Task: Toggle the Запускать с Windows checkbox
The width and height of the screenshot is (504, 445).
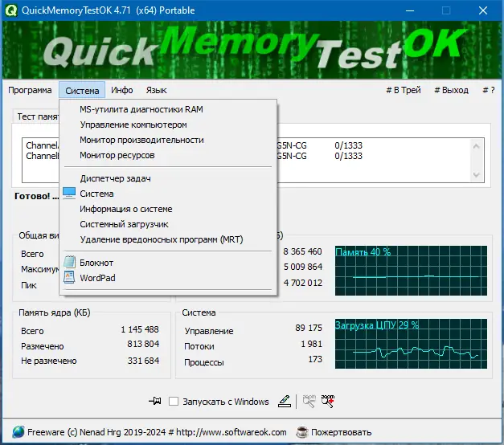Action: [174, 401]
